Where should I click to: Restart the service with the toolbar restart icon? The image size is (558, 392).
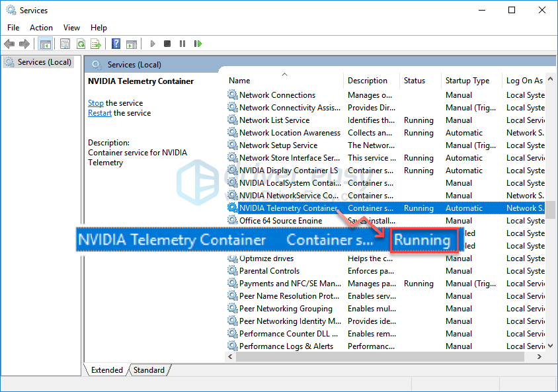click(x=198, y=44)
